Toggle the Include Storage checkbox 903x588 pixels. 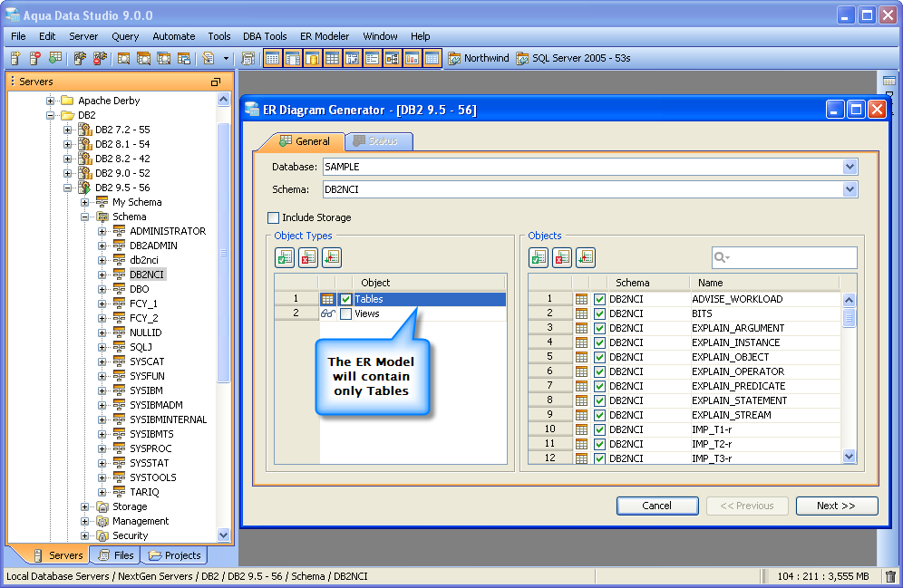(x=274, y=217)
